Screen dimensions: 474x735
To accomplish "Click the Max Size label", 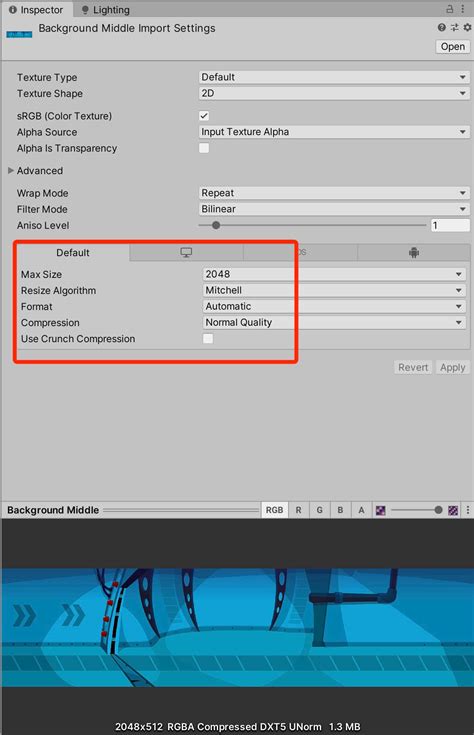I will pyautogui.click(x=41, y=274).
